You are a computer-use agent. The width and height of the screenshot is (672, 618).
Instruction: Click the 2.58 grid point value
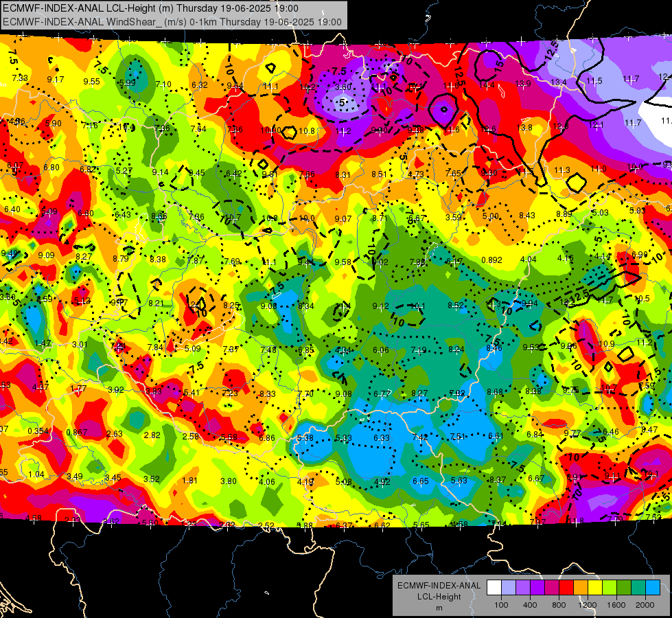[191, 436]
